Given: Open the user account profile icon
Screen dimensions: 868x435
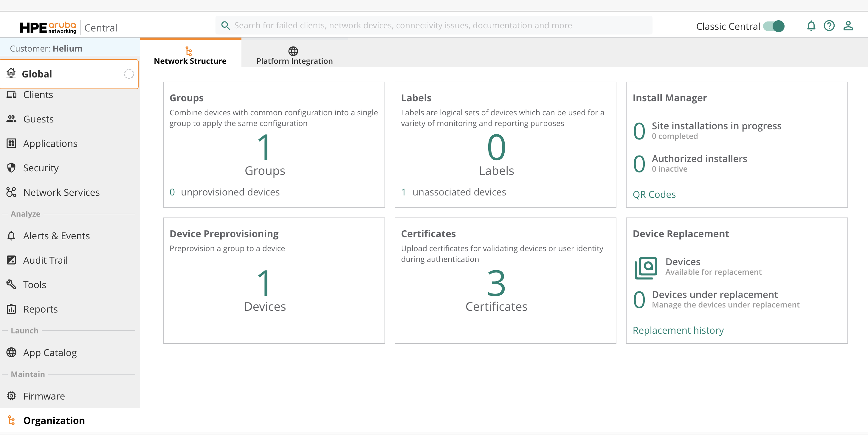Looking at the screenshot, I should click(x=848, y=26).
